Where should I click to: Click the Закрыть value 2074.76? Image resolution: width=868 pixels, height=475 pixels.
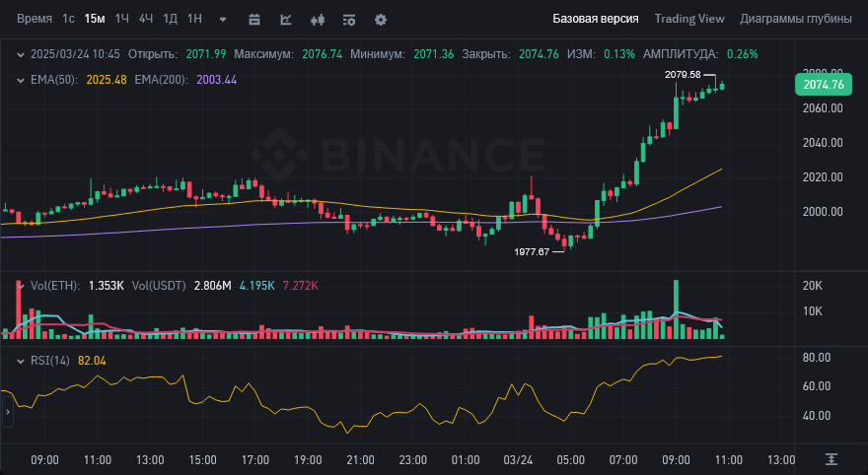[539, 54]
